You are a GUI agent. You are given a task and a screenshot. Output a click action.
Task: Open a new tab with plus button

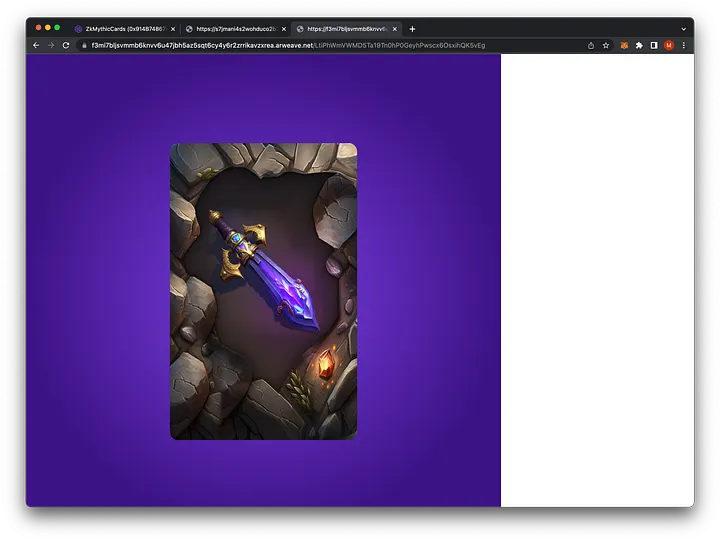[x=412, y=29]
